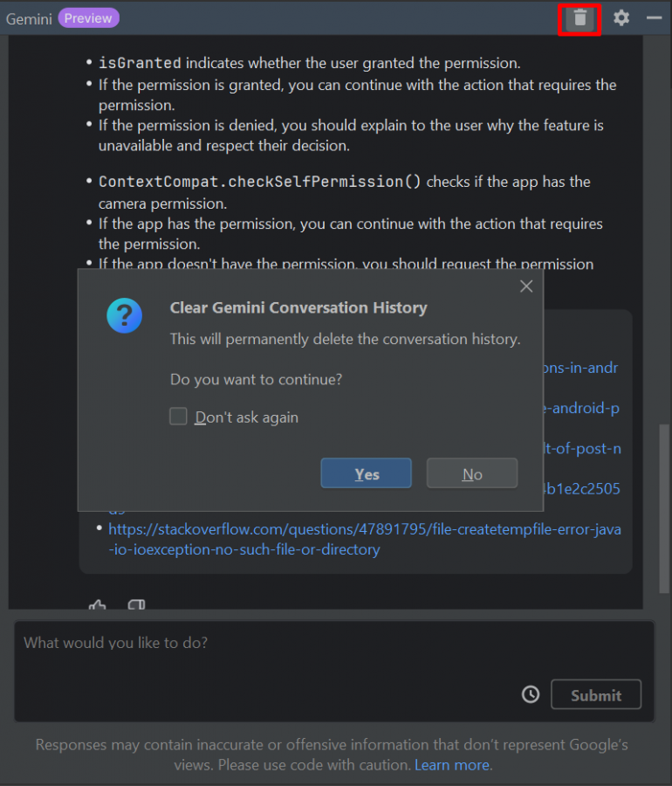The image size is (672, 786).
Task: Open Gemini settings via gear icon
Action: pos(621,17)
